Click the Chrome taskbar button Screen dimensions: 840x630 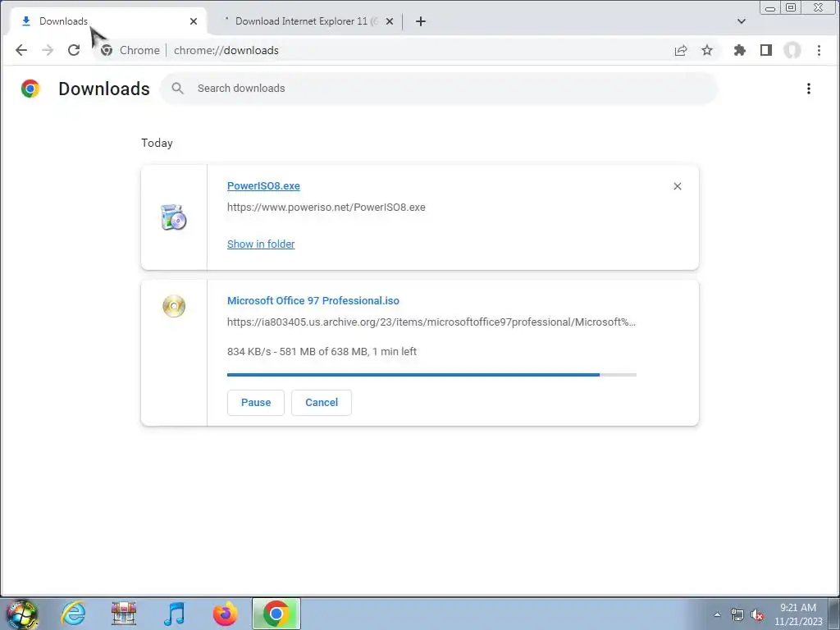point(276,614)
